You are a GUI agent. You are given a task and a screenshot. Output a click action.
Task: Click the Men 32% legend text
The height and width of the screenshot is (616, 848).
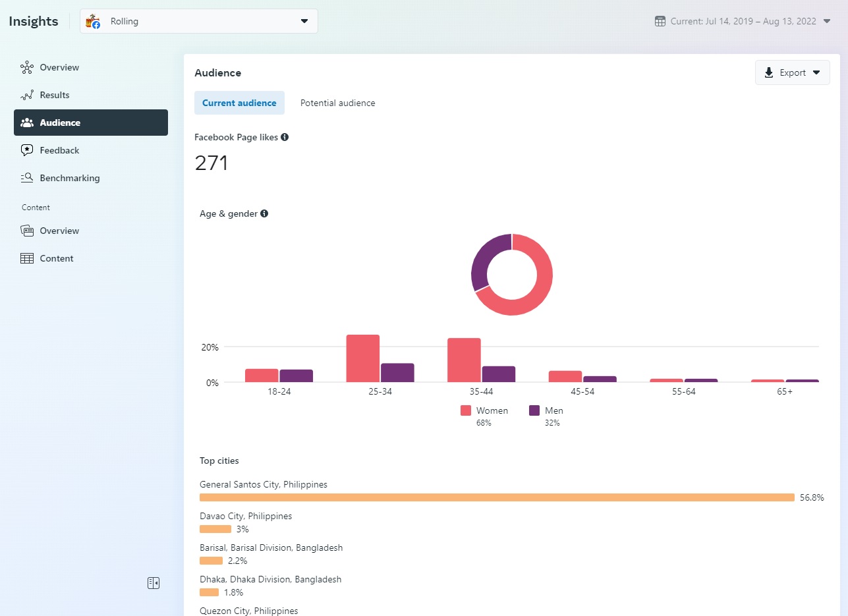pos(553,416)
